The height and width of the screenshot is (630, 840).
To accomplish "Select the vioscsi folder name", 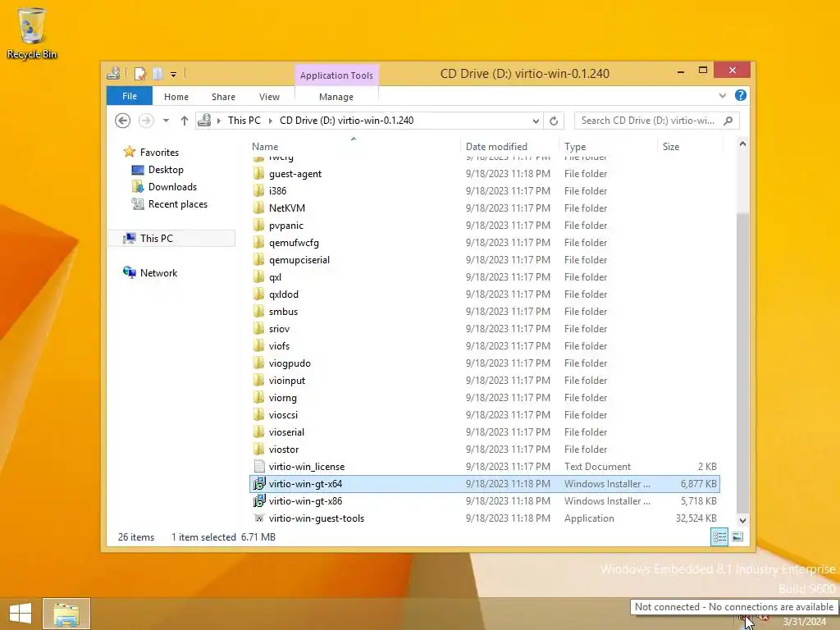I will [283, 414].
